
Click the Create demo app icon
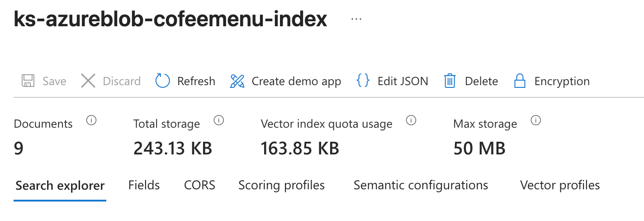(x=237, y=81)
